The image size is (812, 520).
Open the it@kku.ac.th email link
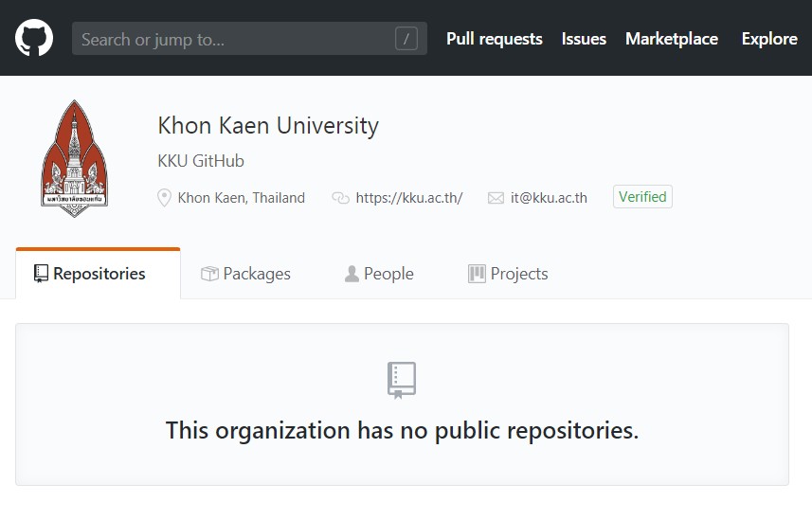point(549,198)
